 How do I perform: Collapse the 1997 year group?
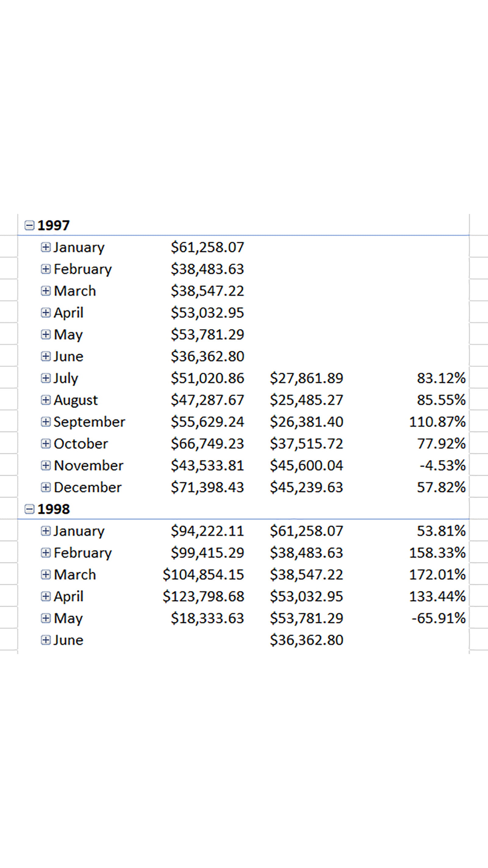click(x=30, y=226)
